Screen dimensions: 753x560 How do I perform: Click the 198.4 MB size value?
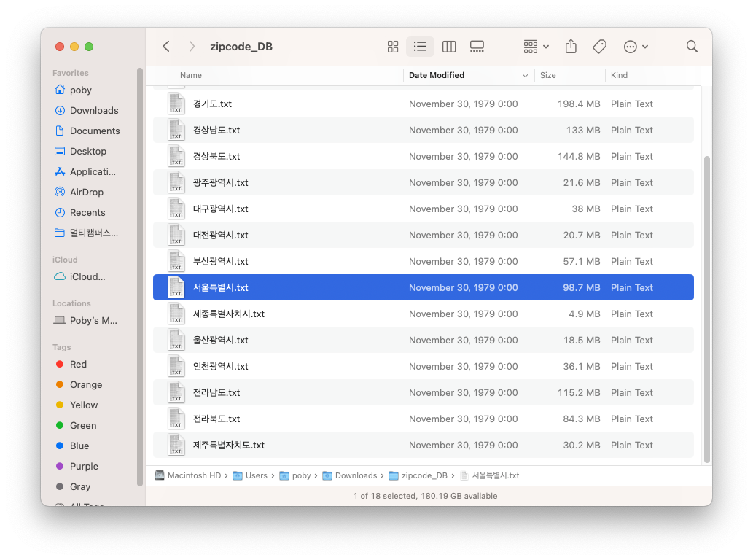point(579,104)
